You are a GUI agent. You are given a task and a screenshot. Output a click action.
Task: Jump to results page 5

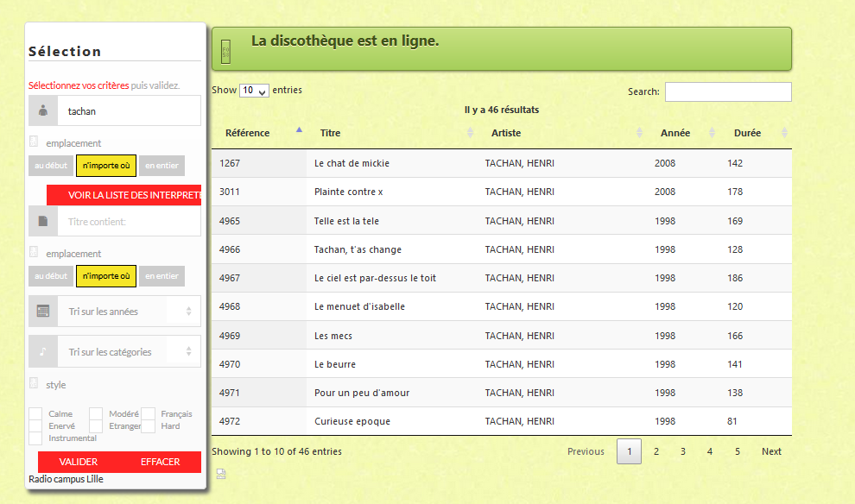(737, 451)
